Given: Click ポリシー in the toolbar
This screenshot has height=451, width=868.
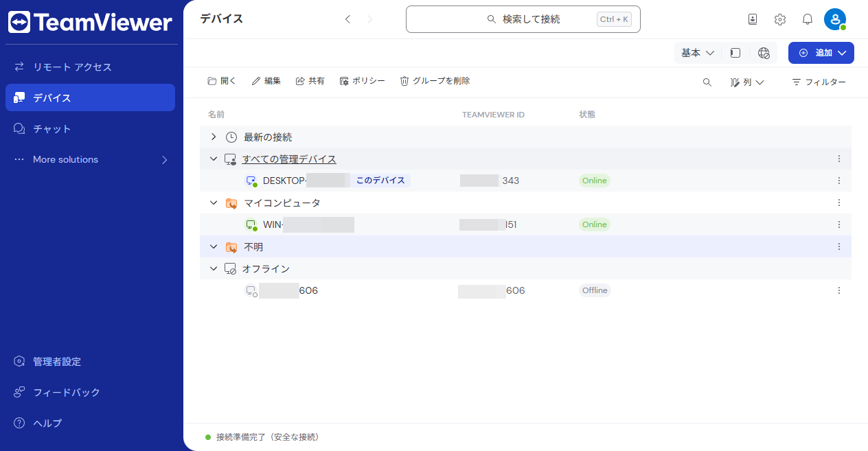Looking at the screenshot, I should tap(363, 81).
